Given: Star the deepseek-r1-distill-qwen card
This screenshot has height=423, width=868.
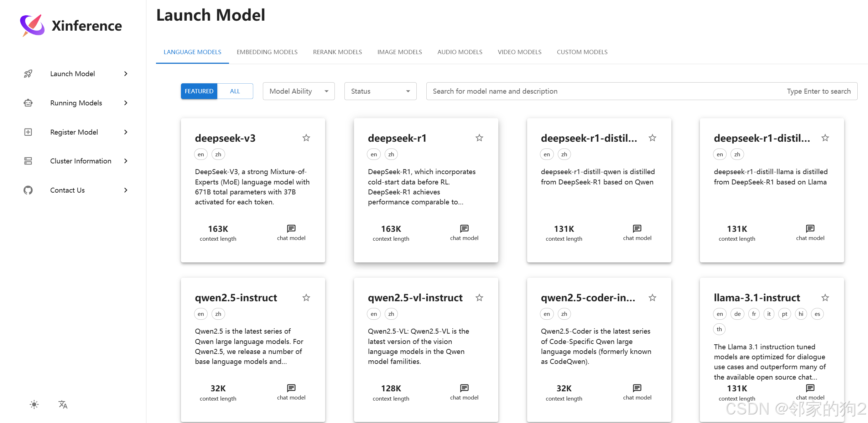Looking at the screenshot, I should [653, 138].
